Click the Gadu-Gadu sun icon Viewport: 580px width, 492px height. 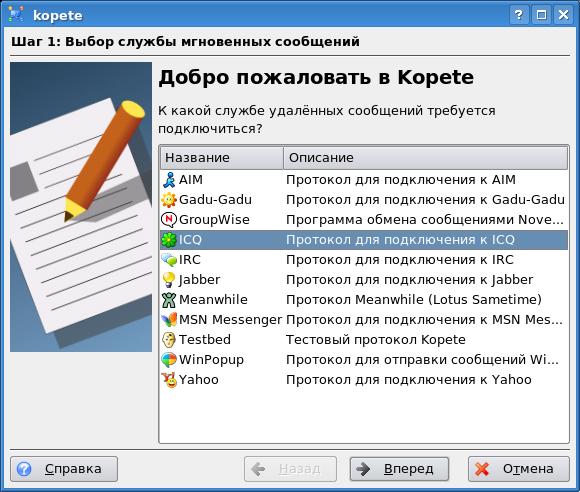(x=169, y=200)
